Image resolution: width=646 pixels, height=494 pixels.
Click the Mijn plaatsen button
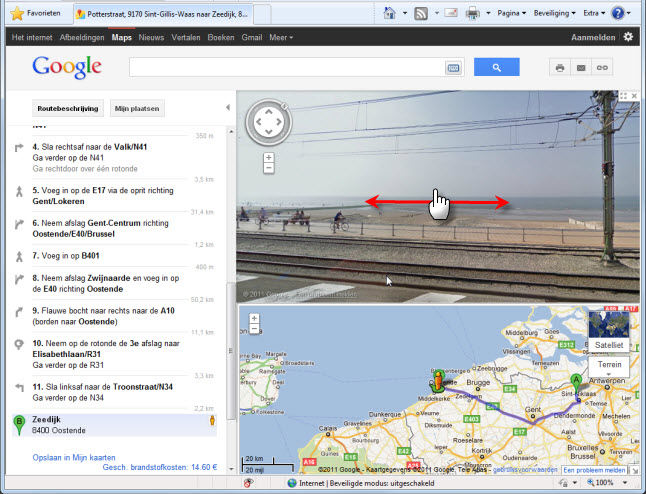pyautogui.click(x=137, y=108)
